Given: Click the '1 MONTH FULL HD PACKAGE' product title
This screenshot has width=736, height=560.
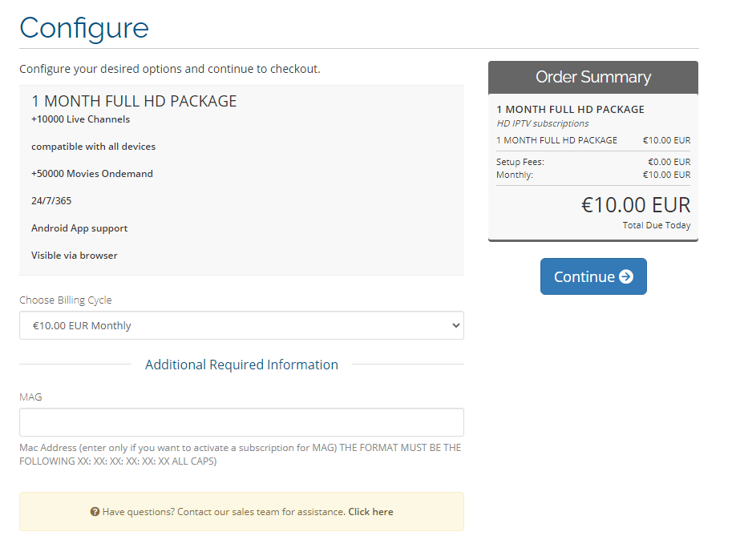Looking at the screenshot, I should click(134, 101).
